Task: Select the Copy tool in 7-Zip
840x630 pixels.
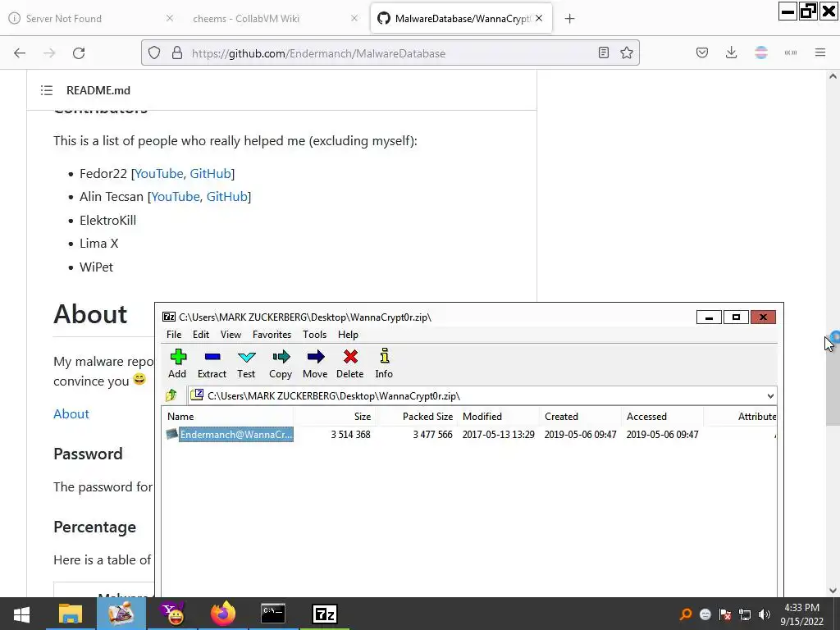Action: (x=281, y=363)
